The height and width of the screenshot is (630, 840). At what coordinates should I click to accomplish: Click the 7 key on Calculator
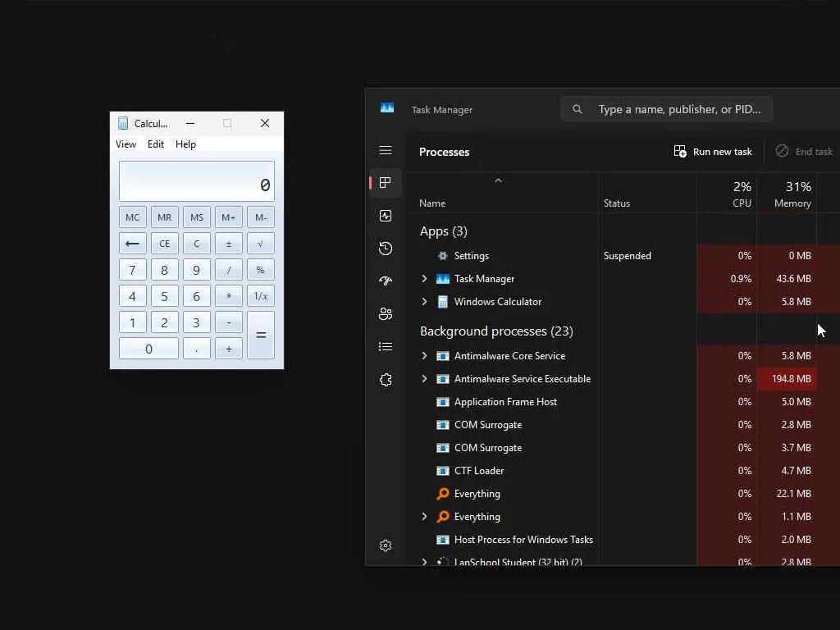point(132,270)
